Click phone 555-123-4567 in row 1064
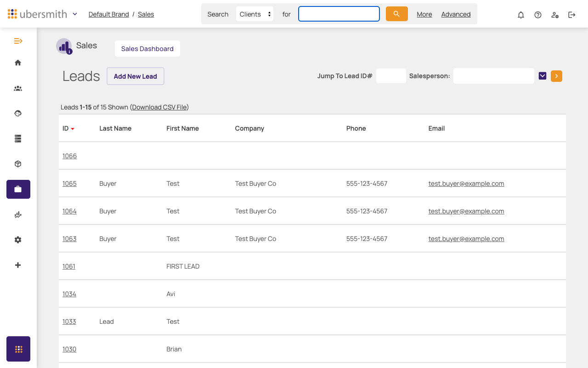The height and width of the screenshot is (368, 588). [x=367, y=211]
